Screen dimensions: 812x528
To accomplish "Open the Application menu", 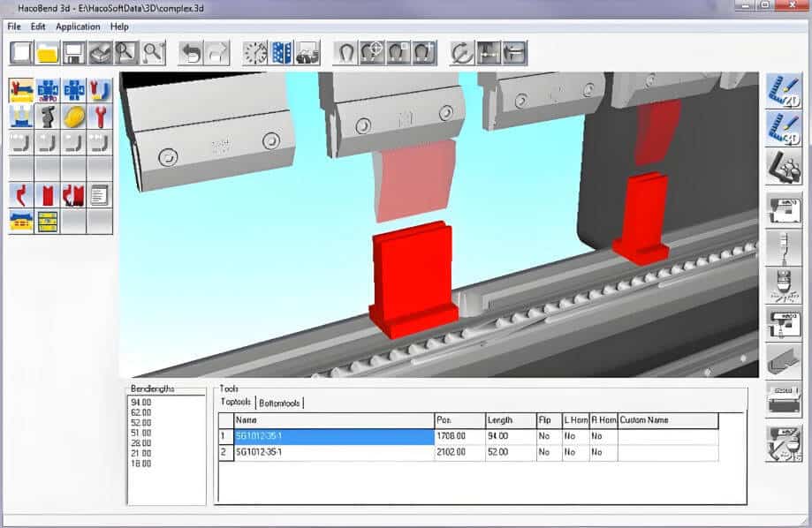I will [78, 26].
